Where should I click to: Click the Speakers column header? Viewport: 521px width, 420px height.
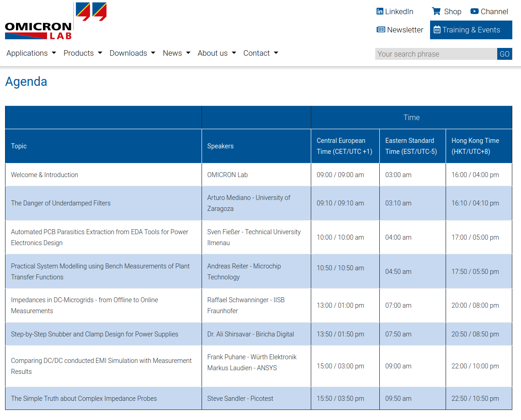click(x=256, y=146)
